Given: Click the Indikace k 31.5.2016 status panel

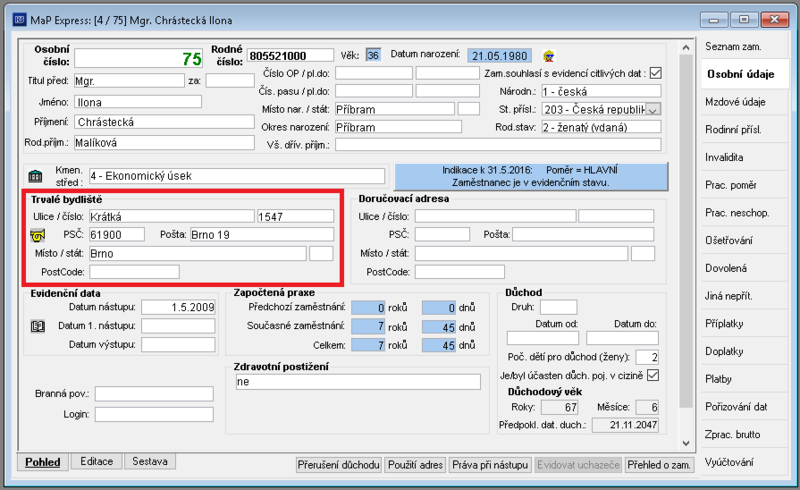Looking at the screenshot, I should click(531, 176).
